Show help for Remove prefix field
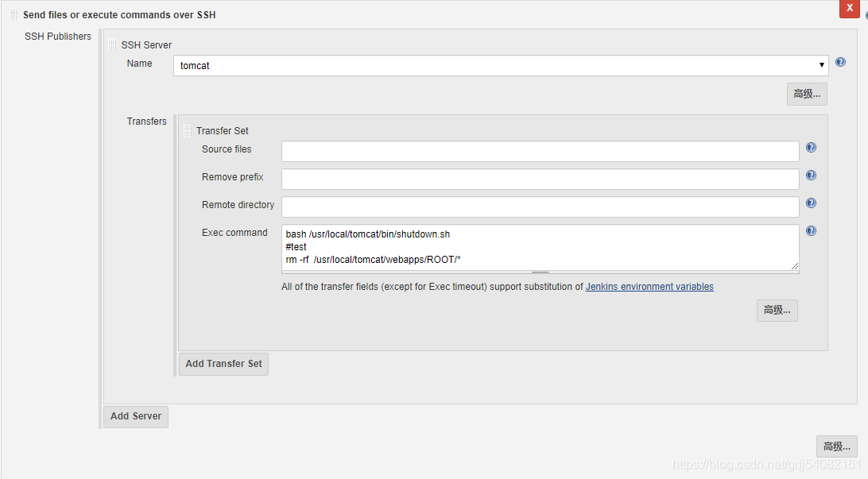 tap(811, 176)
